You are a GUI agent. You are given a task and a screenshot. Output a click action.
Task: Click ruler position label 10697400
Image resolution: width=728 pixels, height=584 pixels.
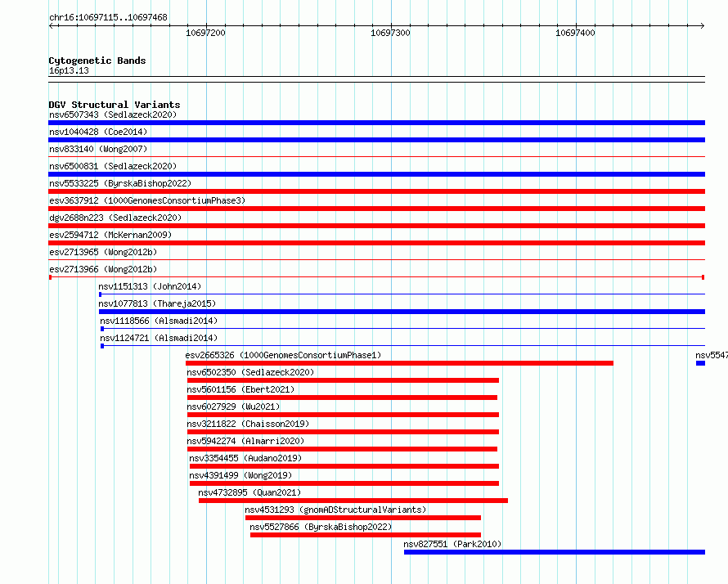575,33
